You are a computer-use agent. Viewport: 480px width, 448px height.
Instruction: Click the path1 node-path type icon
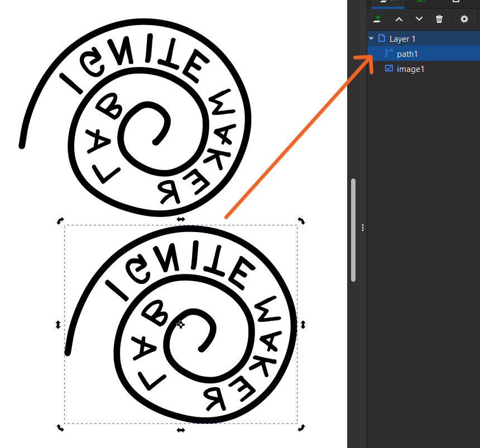coord(389,53)
